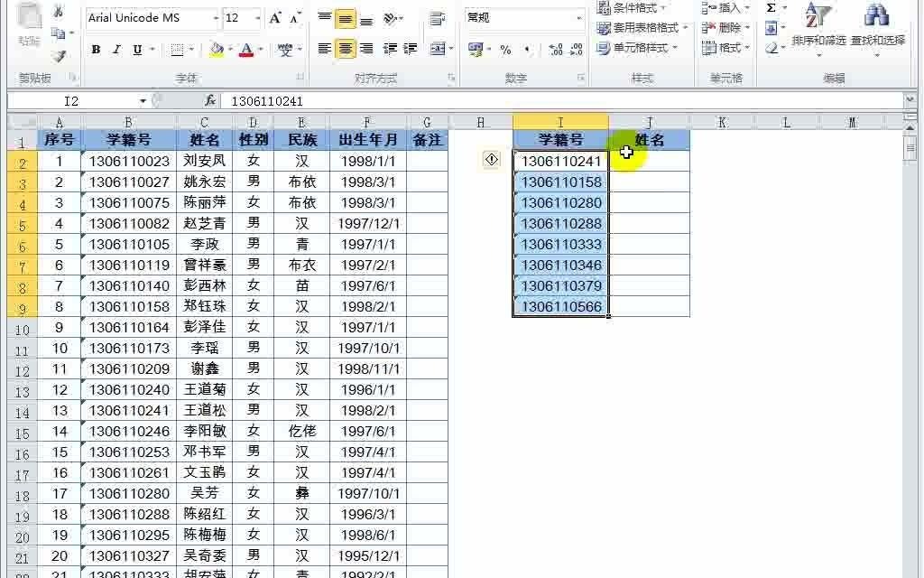Open the 条件格式 conditional formatting icon
The height and width of the screenshot is (578, 924).
(x=606, y=8)
